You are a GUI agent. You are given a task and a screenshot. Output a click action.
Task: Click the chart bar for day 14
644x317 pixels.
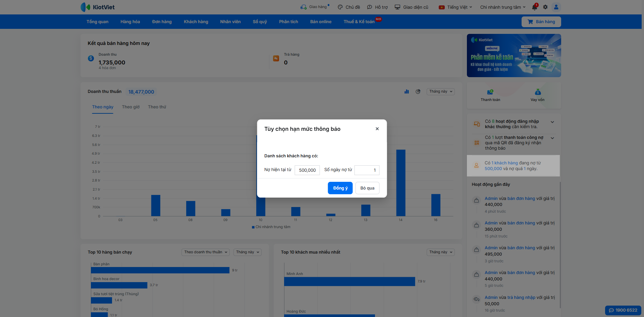point(400,183)
